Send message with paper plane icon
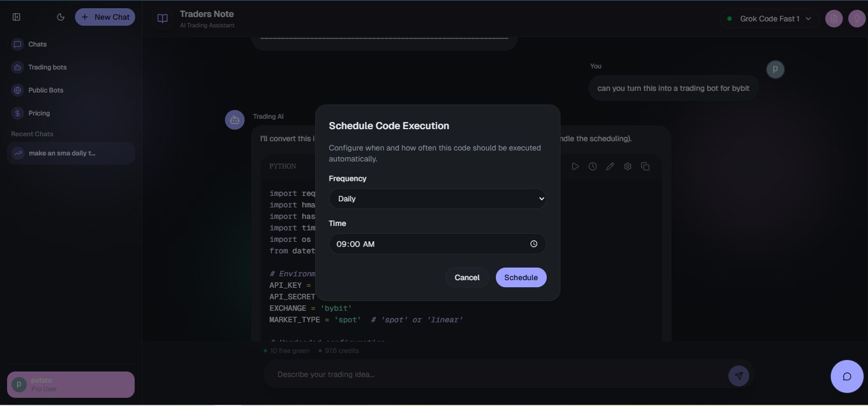The width and height of the screenshot is (868, 406). pos(739,375)
